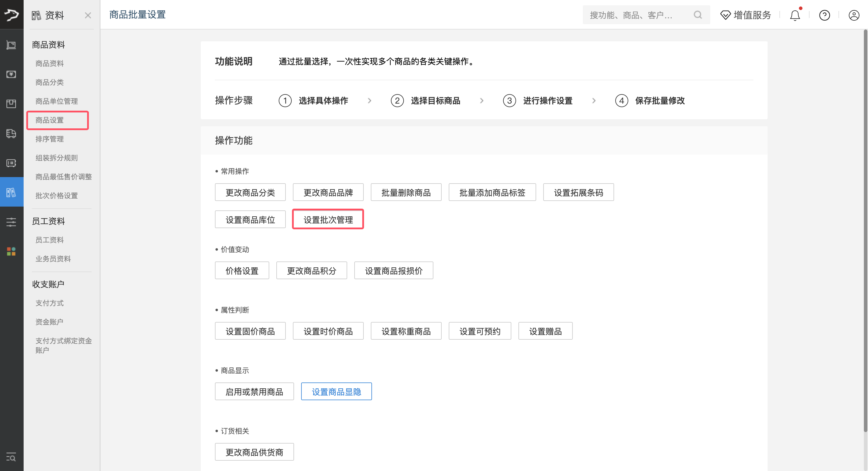Open the delivery truck sidebar icon
Viewport: 868px width, 471px height.
(x=11, y=133)
